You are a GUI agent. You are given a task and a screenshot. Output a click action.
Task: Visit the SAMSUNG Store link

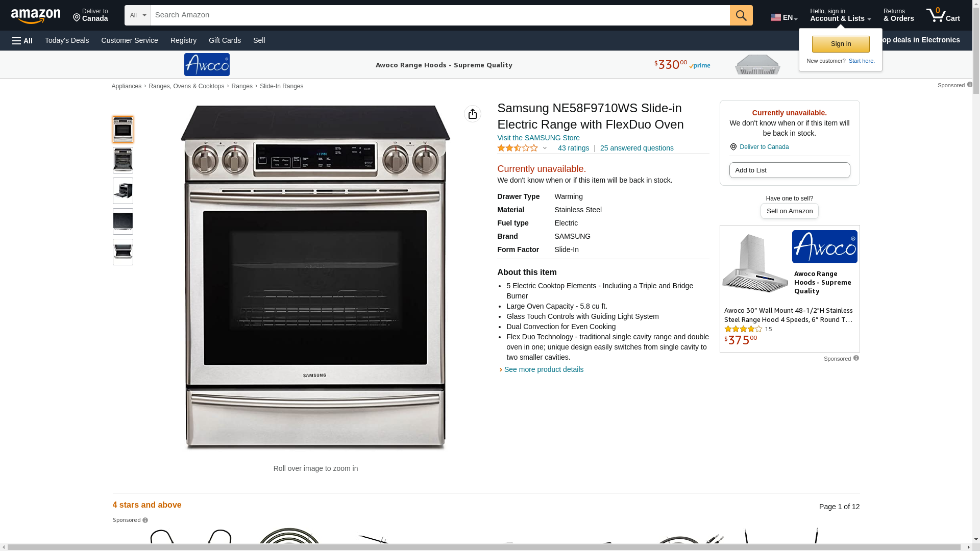click(538, 138)
